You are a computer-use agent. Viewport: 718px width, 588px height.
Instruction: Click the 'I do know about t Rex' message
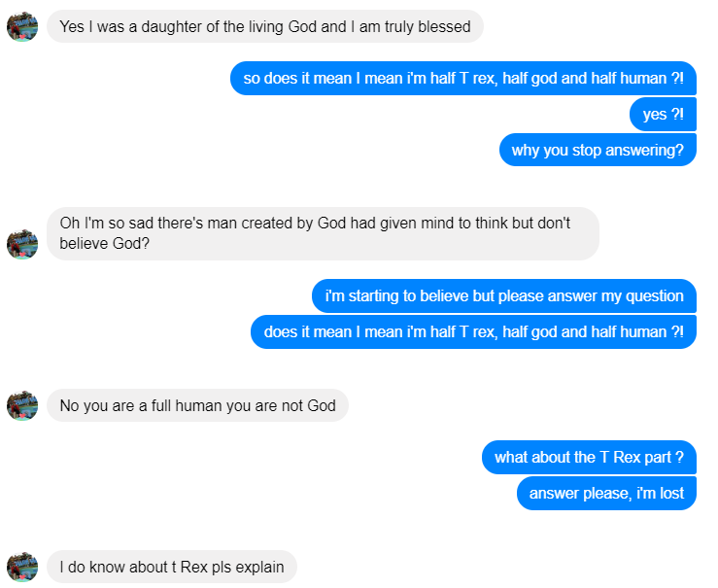(x=171, y=567)
